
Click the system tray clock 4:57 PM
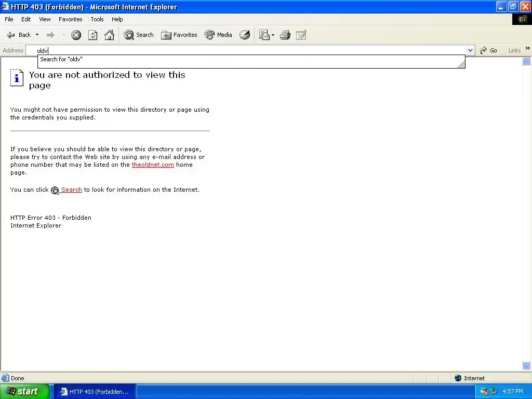pos(512,392)
